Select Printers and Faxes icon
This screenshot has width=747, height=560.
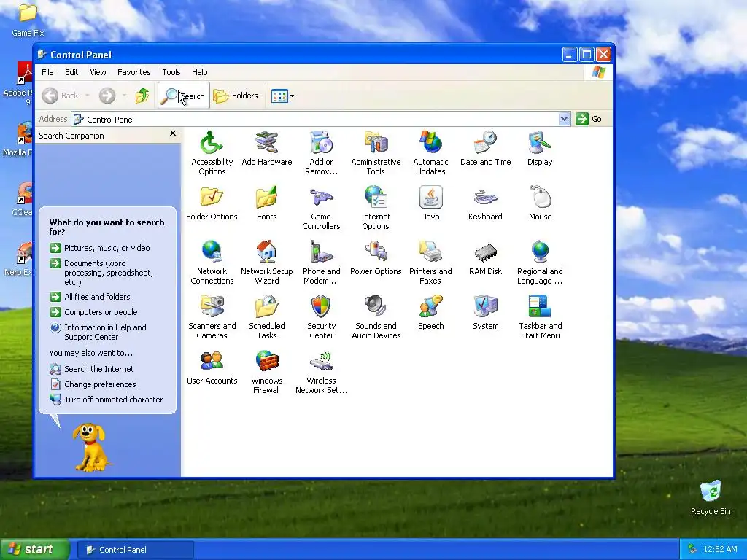(430, 262)
